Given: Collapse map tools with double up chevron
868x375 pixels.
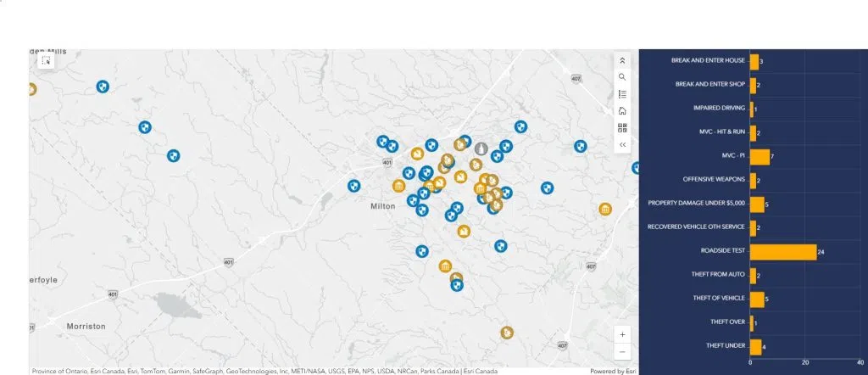Looking at the screenshot, I should pyautogui.click(x=622, y=60).
